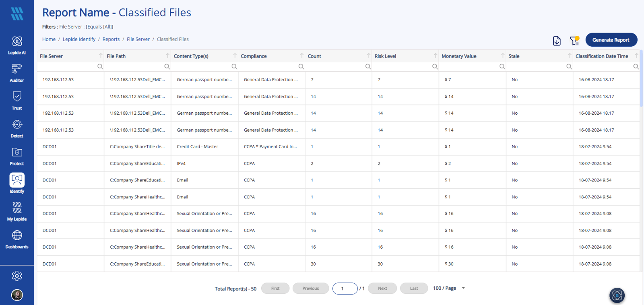The width and height of the screenshot is (644, 305).
Task: Click search icon under Risk Level column
Action: click(435, 66)
